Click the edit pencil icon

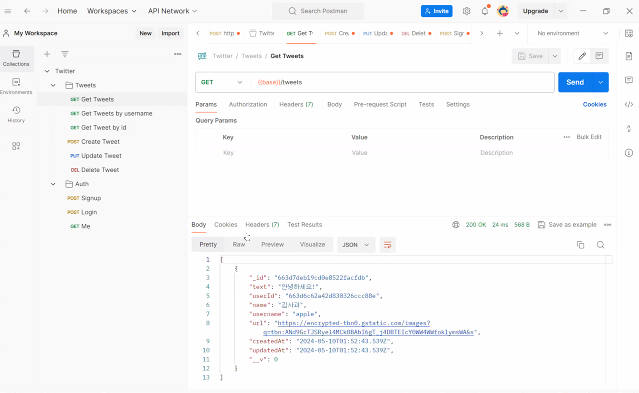point(582,56)
